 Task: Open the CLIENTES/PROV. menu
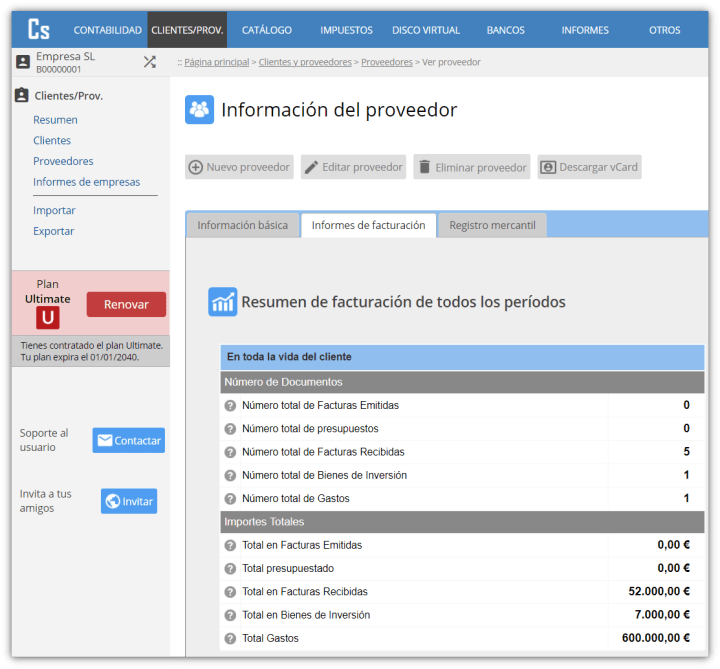[x=187, y=30]
